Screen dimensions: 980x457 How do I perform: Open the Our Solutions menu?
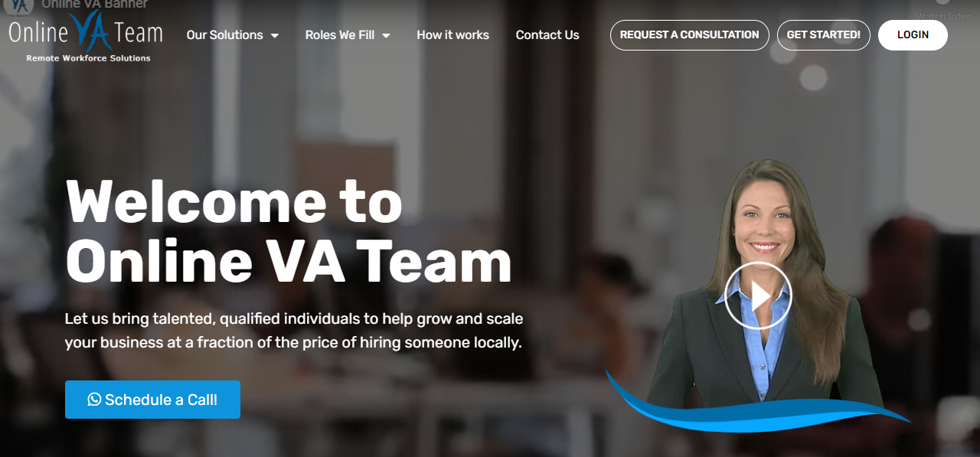coord(233,35)
